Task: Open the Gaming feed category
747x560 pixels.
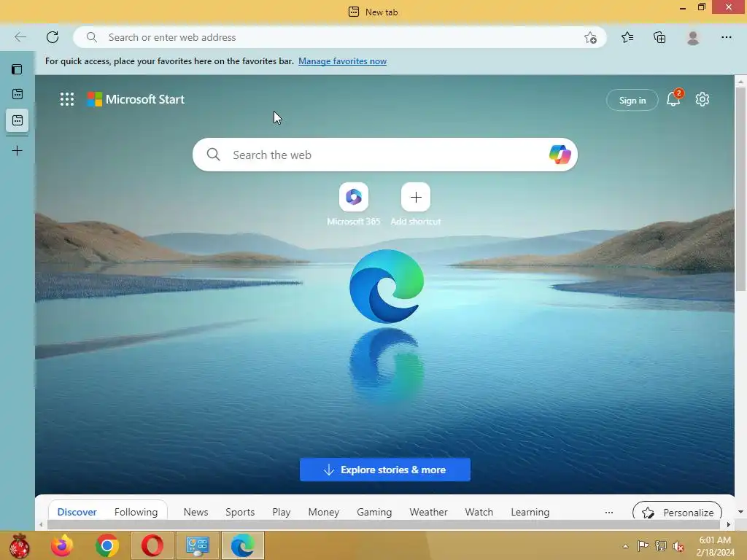Action: tap(374, 512)
